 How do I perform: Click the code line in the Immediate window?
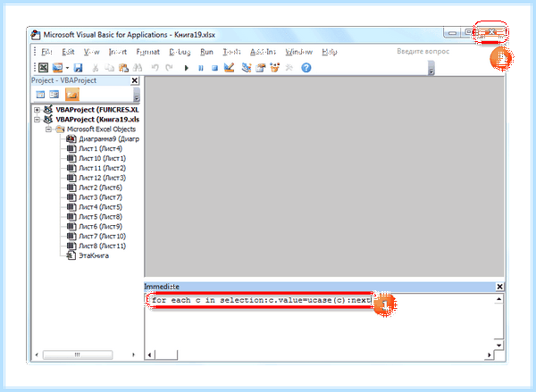pos(262,300)
